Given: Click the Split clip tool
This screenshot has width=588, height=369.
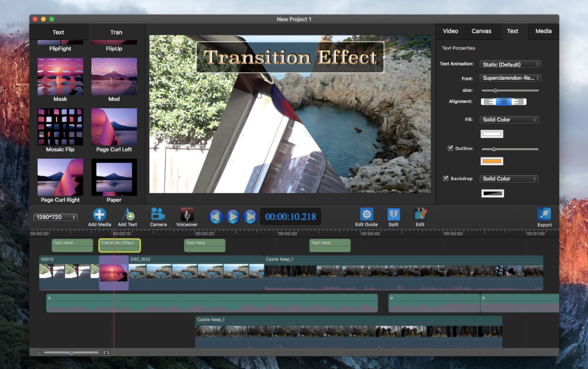Looking at the screenshot, I should 393,214.
